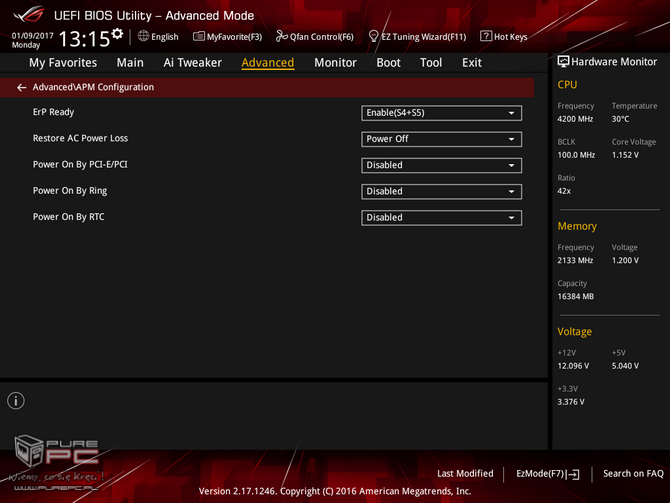The image size is (670, 503).
Task: Open the Tool tab
Action: (x=431, y=63)
